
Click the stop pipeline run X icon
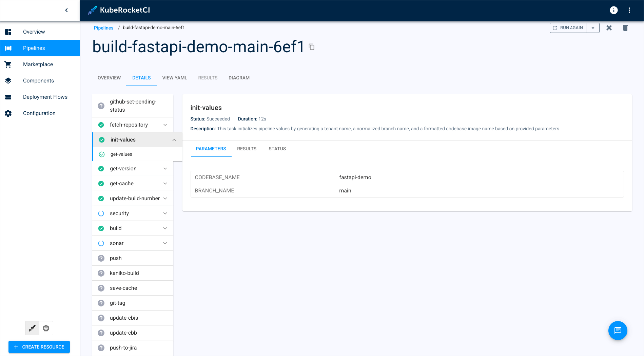[609, 28]
